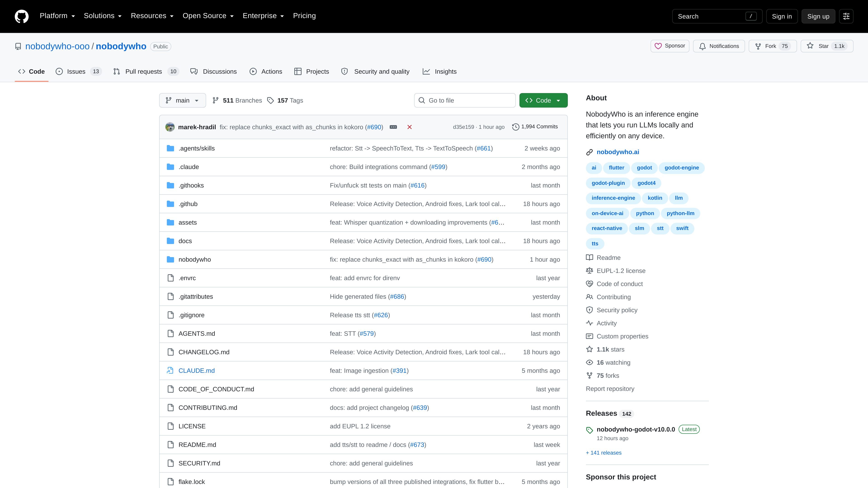
Task: Go to the GitHub homepage logo
Action: pos(21,16)
